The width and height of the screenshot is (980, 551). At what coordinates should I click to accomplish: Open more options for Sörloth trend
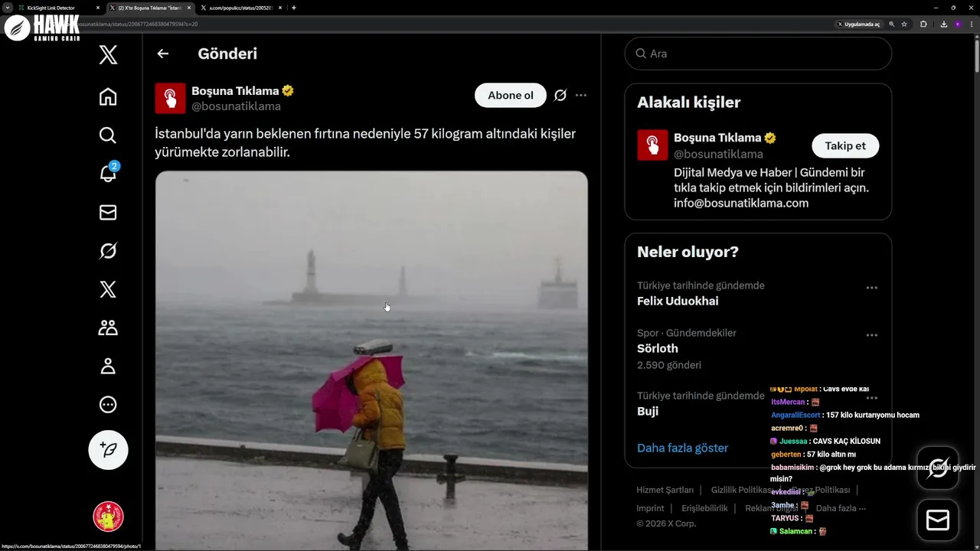pos(871,335)
